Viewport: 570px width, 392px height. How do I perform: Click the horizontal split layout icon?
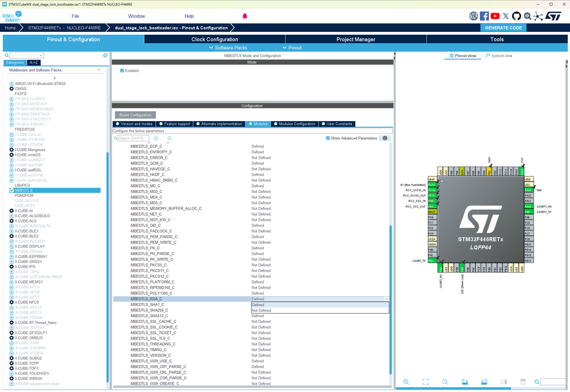(523, 382)
